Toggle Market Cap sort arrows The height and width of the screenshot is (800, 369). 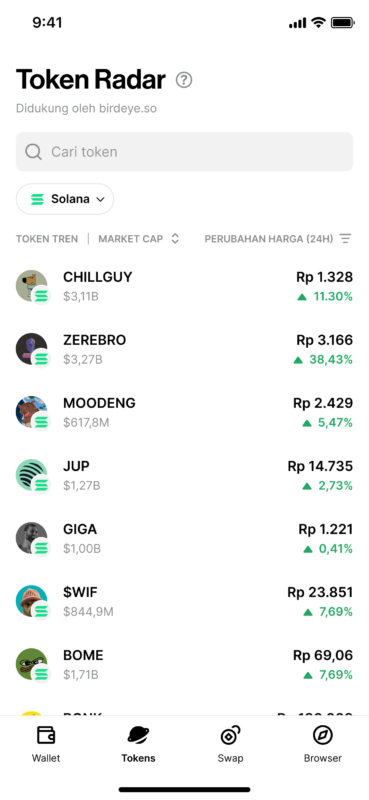pyautogui.click(x=175, y=239)
